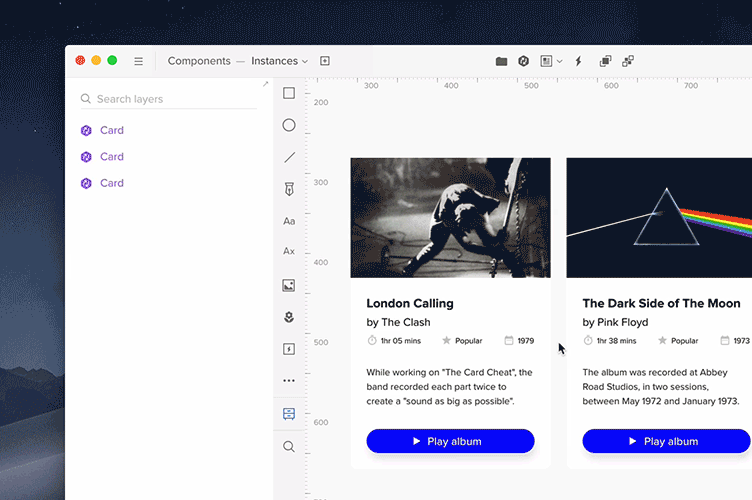Screen dimensions: 752x500
Task: Select the Line tool
Action: (289, 157)
